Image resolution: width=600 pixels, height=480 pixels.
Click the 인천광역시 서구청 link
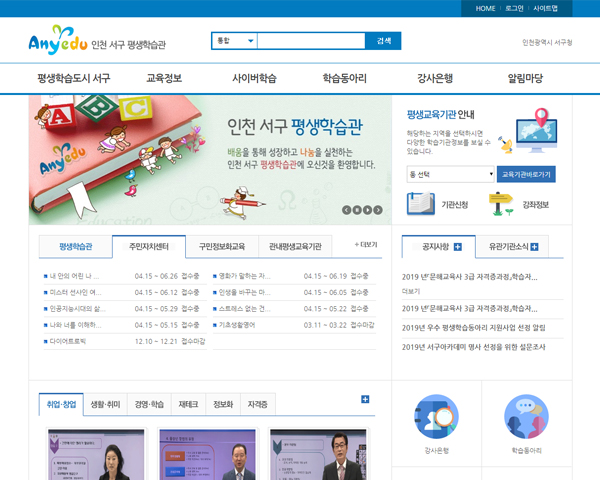[547, 42]
